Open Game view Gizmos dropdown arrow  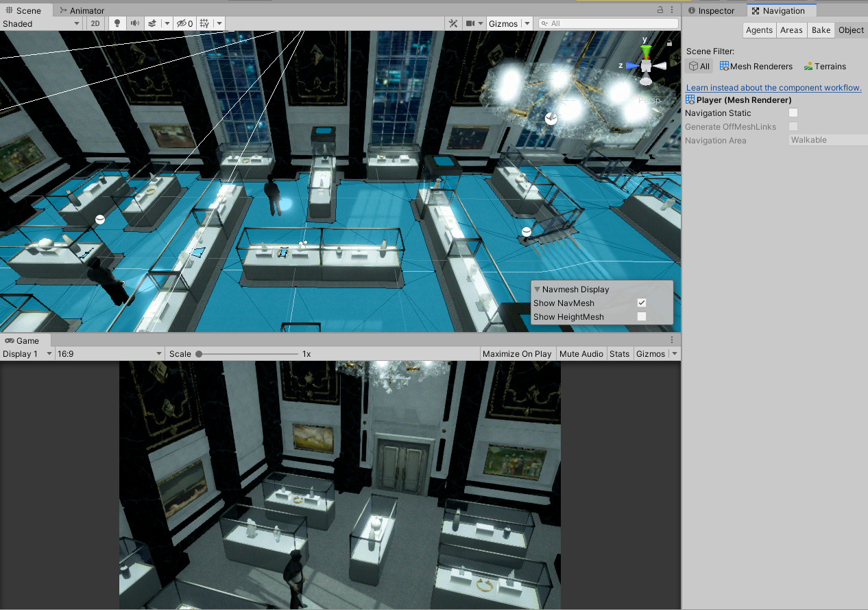675,354
